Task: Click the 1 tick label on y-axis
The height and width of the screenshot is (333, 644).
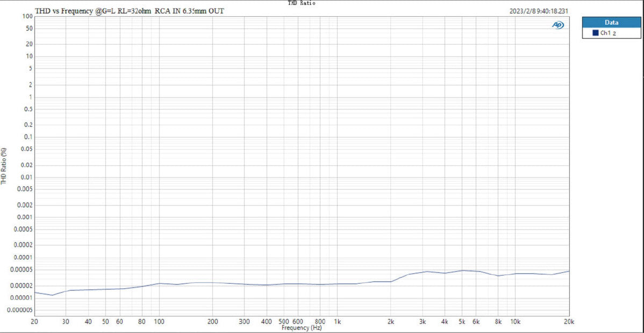Action: pos(31,97)
